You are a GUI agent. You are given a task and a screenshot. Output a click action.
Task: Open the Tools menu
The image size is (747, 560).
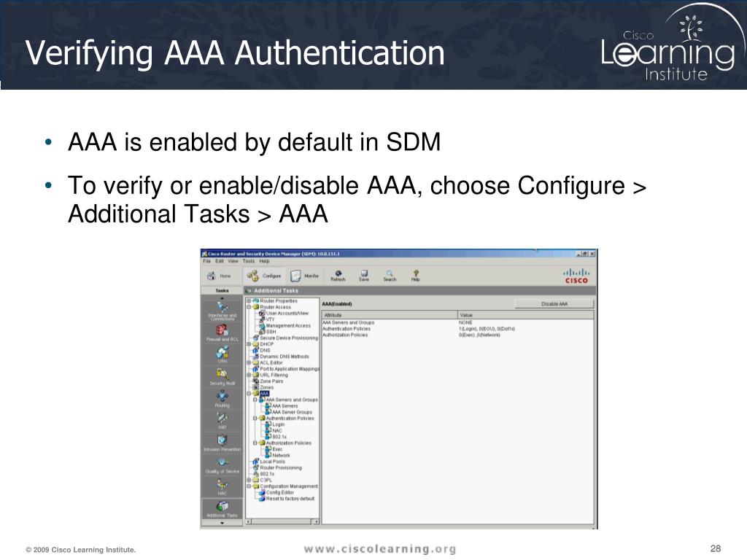tap(249, 261)
